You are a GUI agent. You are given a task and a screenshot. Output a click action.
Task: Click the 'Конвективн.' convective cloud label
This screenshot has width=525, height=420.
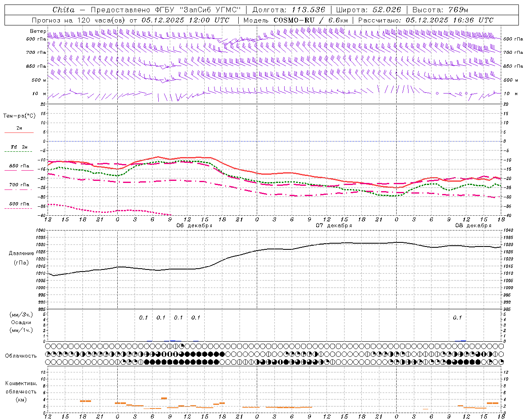pos(21,383)
